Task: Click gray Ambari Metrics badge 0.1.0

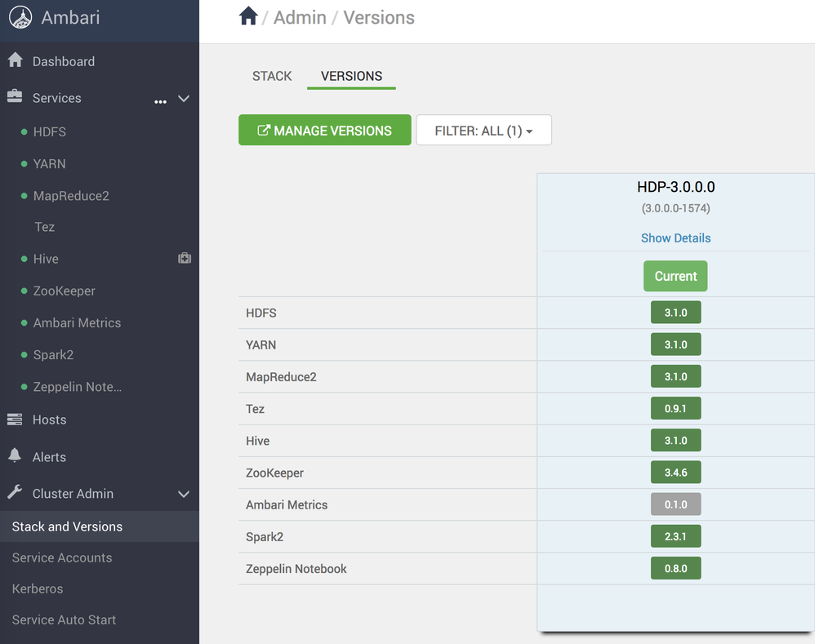Action: (x=675, y=504)
